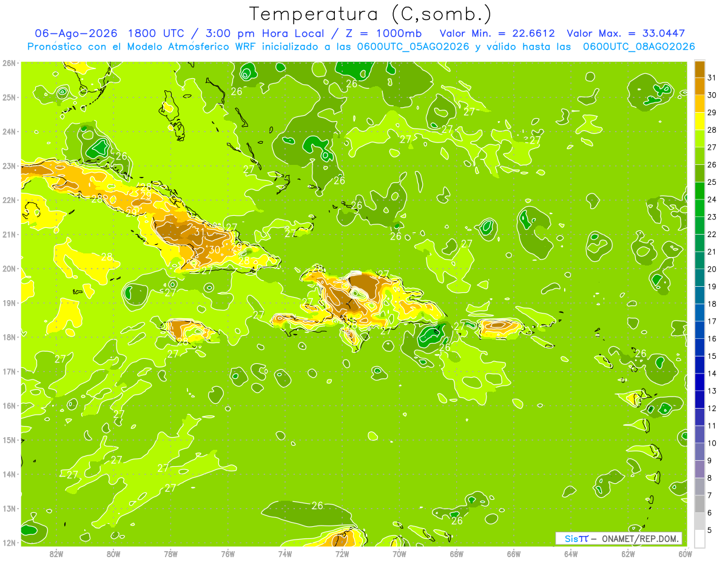Click the '20' colorbar scale label
Viewport: 728px width, 562px height.
tap(712, 269)
